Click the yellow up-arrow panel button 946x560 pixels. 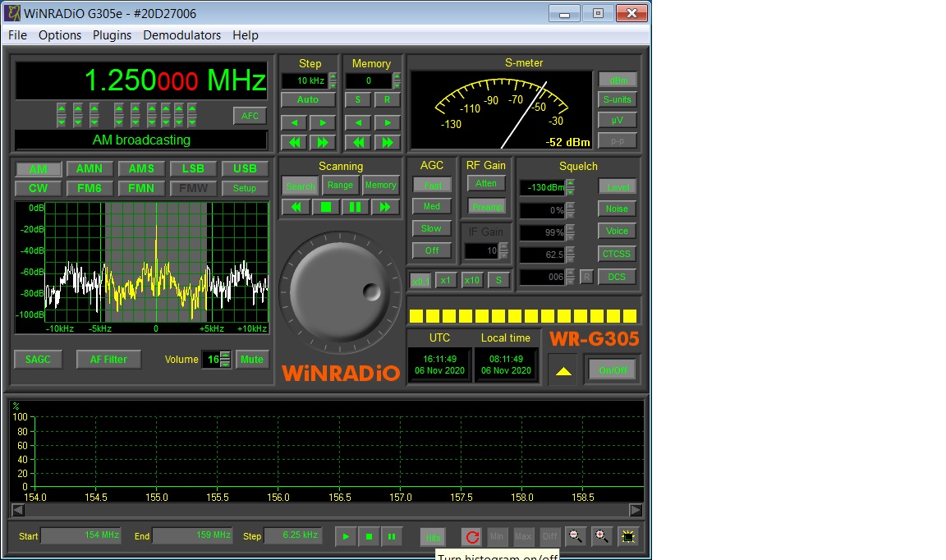(563, 371)
